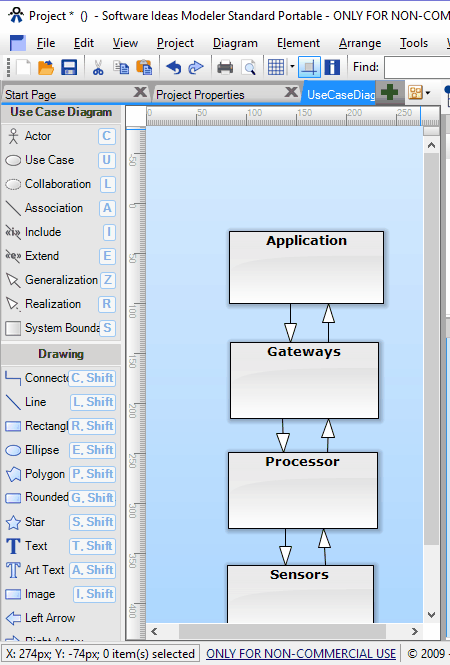Select the Connector drawing tool

click(60, 378)
